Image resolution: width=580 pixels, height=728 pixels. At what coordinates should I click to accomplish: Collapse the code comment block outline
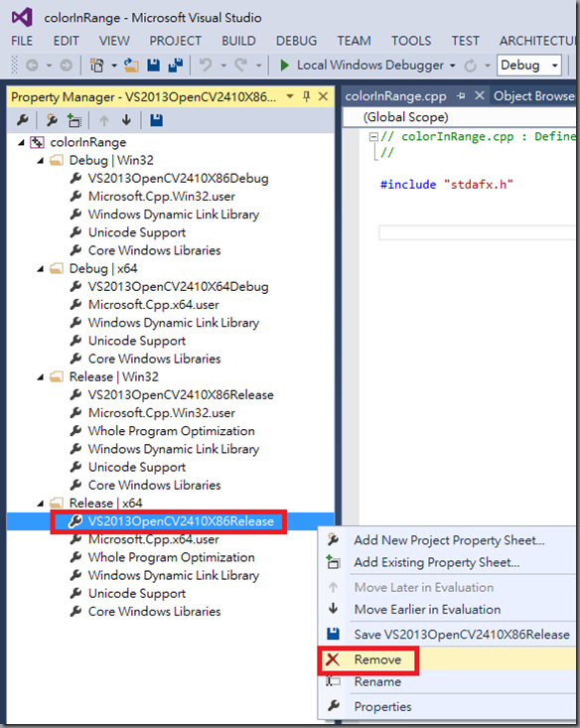click(373, 136)
